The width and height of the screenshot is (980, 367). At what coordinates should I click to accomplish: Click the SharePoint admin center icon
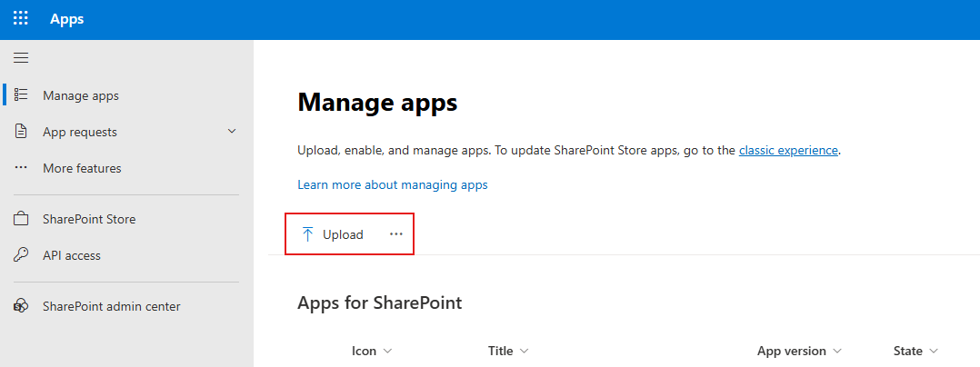coord(21,307)
